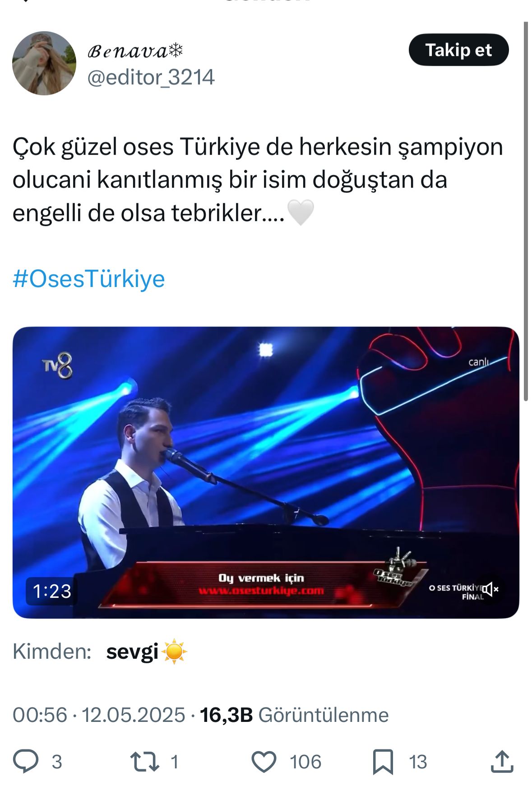Click the 1:23 video duration badge
The image size is (532, 795).
pyautogui.click(x=52, y=591)
